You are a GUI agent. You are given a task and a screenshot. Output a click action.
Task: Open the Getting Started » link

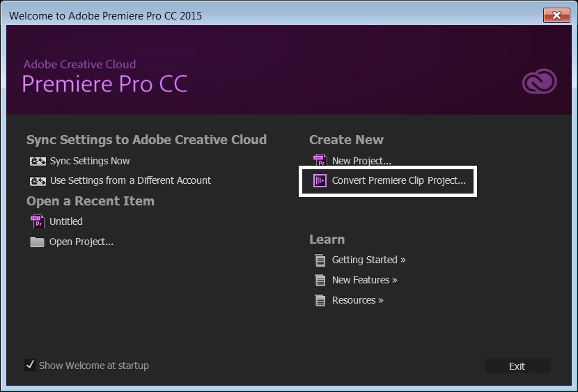[x=368, y=260]
